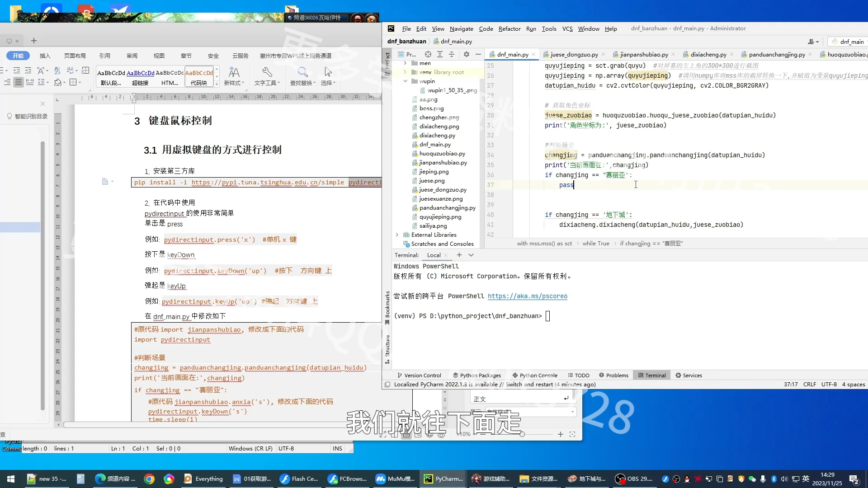Image resolution: width=868 pixels, height=488 pixels.
Task: Switch to panduanchangjing.py editor tab
Action: (777, 54)
